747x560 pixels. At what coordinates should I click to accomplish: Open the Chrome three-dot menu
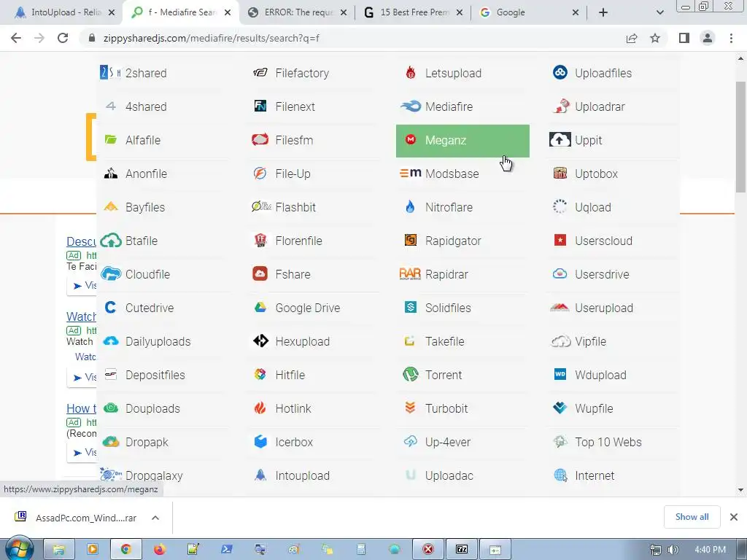731,38
